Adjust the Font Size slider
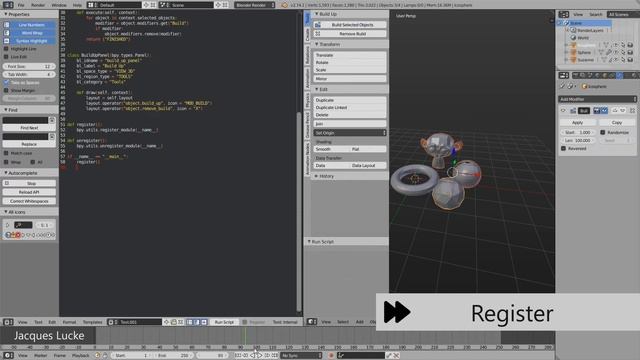Viewport: 640px width, 360px height. [x=29, y=66]
